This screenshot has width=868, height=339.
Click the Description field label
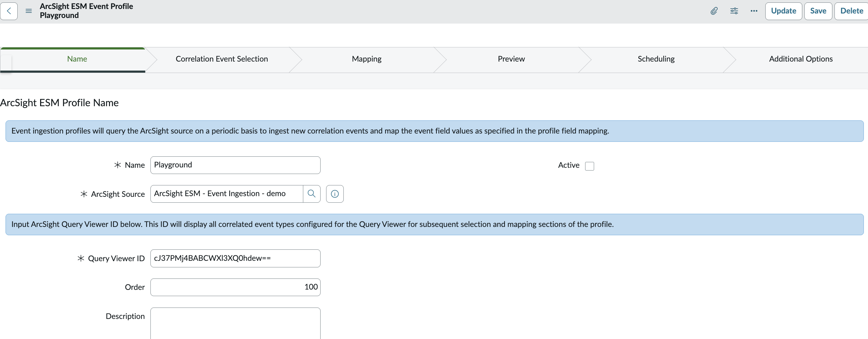[x=125, y=316]
